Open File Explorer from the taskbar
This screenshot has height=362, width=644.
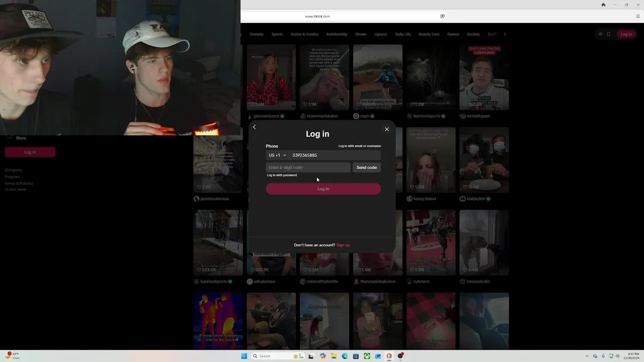(334, 356)
